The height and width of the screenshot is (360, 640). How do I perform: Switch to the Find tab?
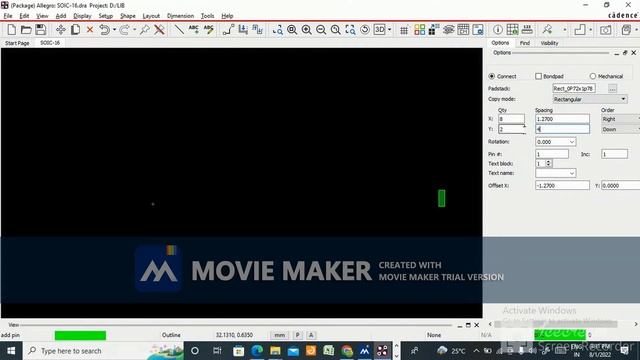tap(524, 43)
